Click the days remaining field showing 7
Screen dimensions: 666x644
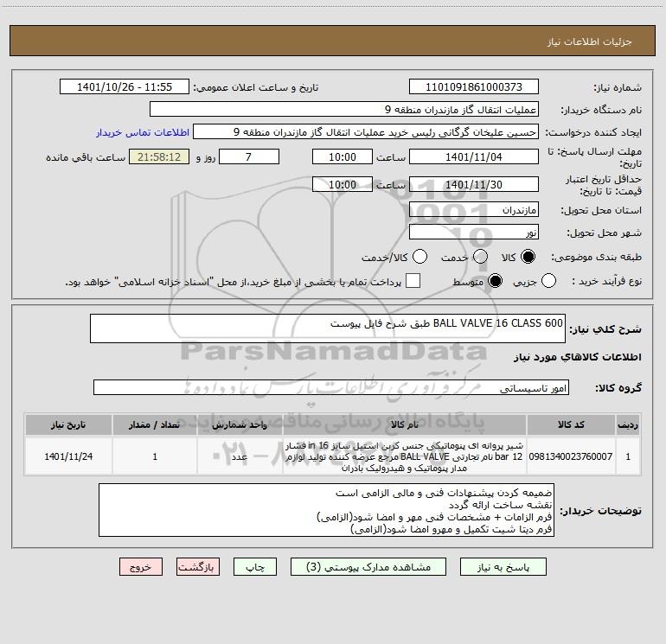[x=249, y=156]
